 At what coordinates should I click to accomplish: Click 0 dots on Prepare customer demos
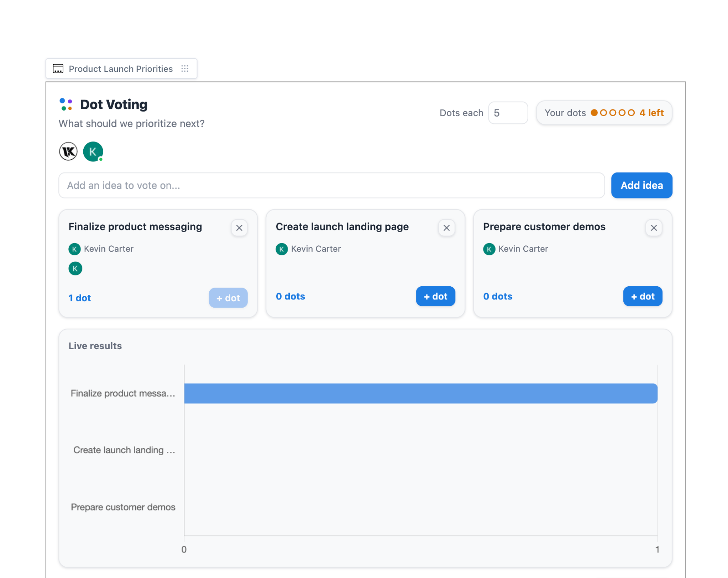[x=498, y=296]
